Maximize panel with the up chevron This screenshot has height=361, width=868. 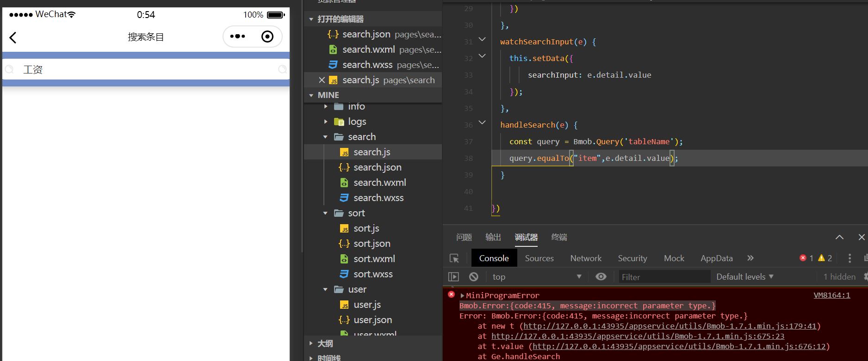(x=839, y=237)
